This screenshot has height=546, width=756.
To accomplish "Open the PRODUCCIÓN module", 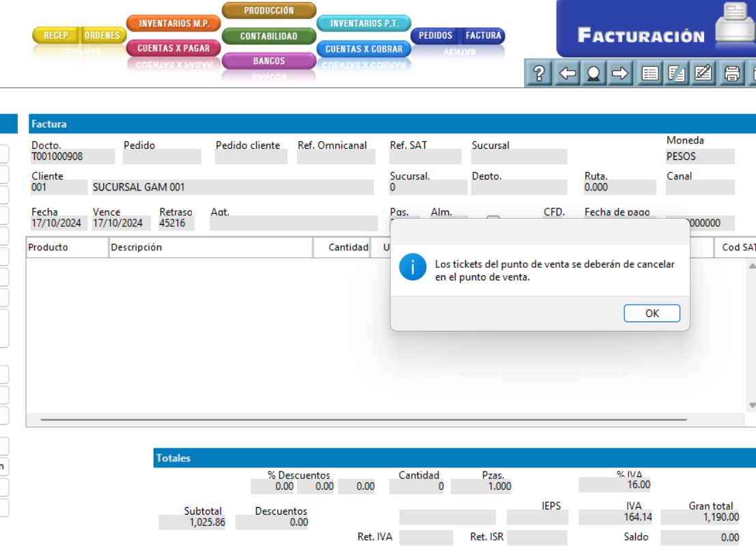I will click(269, 11).
